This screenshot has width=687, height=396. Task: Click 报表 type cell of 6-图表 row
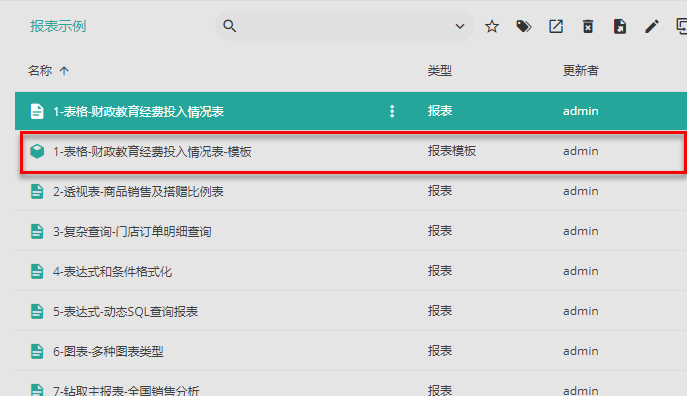click(439, 351)
